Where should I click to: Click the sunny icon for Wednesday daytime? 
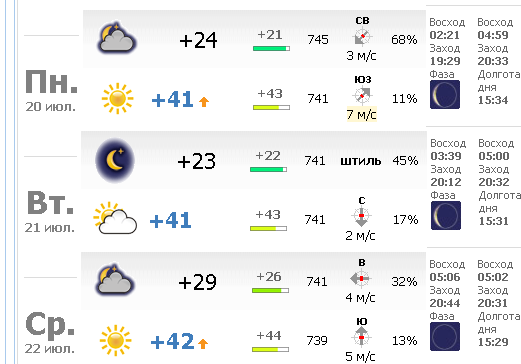(115, 340)
